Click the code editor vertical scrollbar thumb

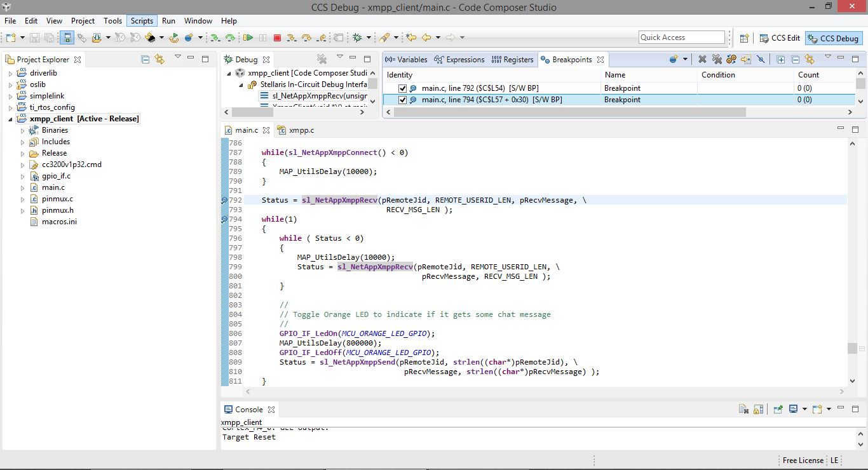852,348
